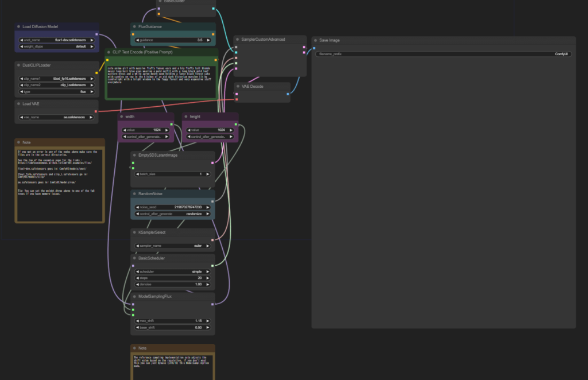
Task: Click the setup instructions Note text box
Action: tap(60, 185)
